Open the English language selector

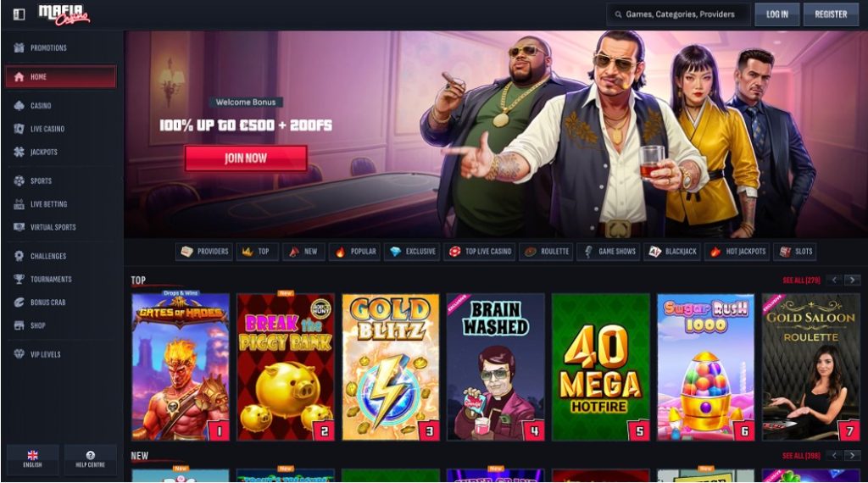click(33, 460)
